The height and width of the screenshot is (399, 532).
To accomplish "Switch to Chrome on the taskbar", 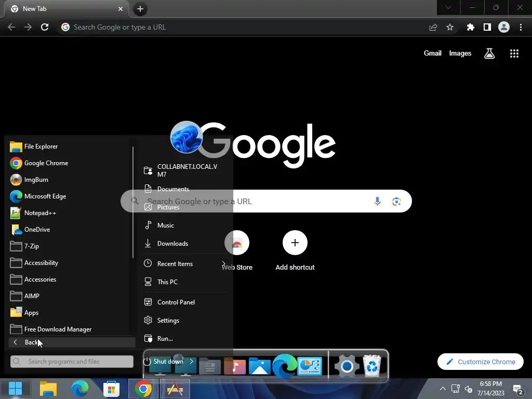I will pos(143,389).
